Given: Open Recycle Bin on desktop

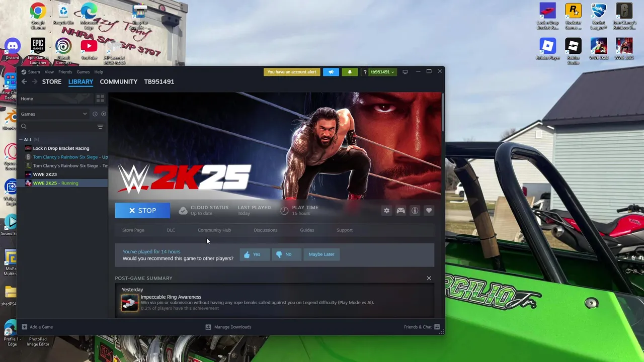Looking at the screenshot, I should [x=63, y=15].
